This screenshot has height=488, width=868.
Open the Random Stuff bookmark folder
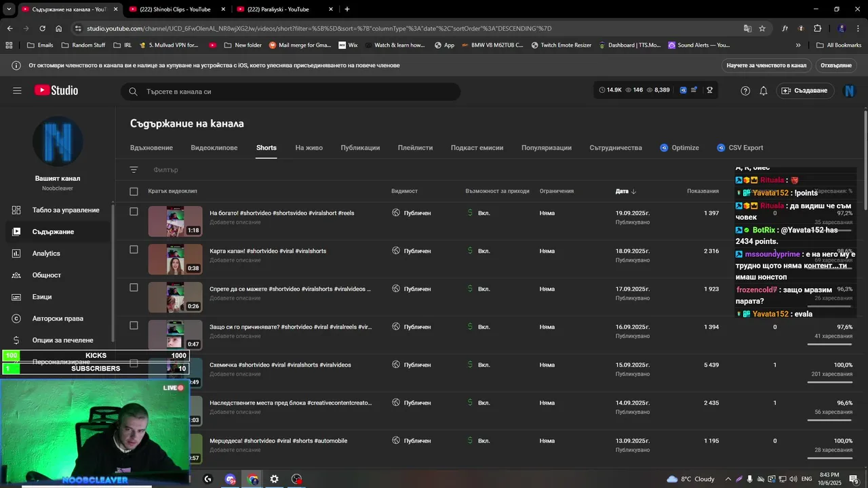[83, 45]
